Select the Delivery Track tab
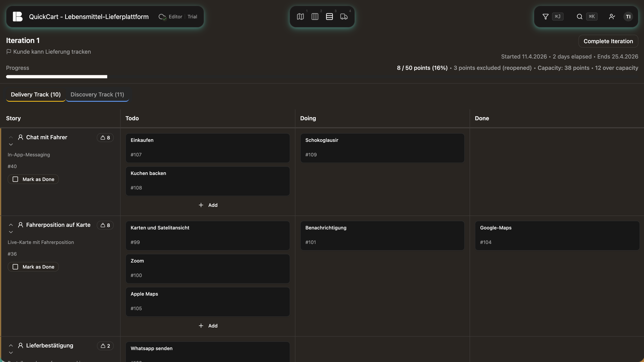This screenshot has width=644, height=362. coord(35,94)
